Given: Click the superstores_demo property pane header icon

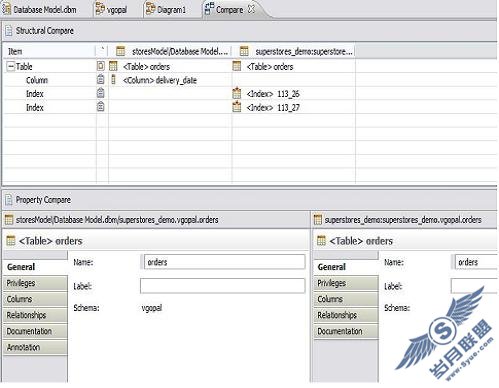Looking at the screenshot, I should tap(318, 220).
